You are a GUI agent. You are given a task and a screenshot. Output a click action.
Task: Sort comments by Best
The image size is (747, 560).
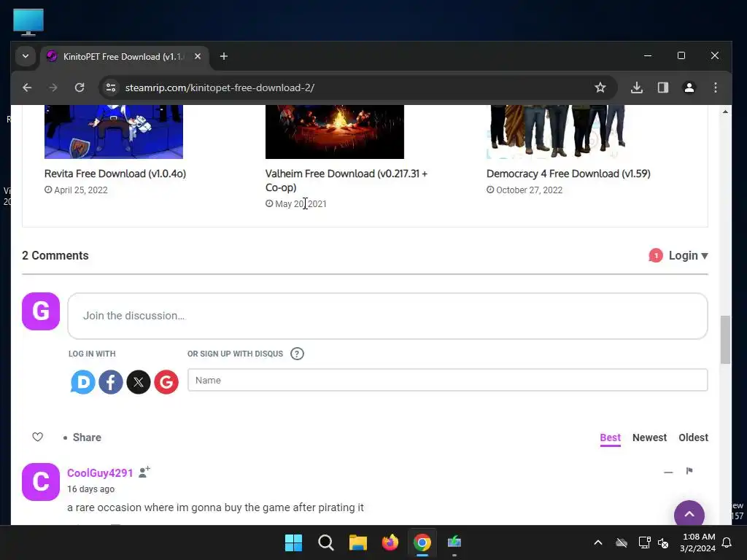point(611,437)
